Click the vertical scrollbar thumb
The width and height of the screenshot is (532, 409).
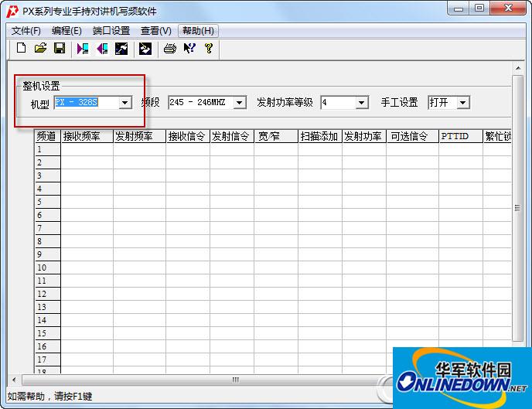pos(518,208)
